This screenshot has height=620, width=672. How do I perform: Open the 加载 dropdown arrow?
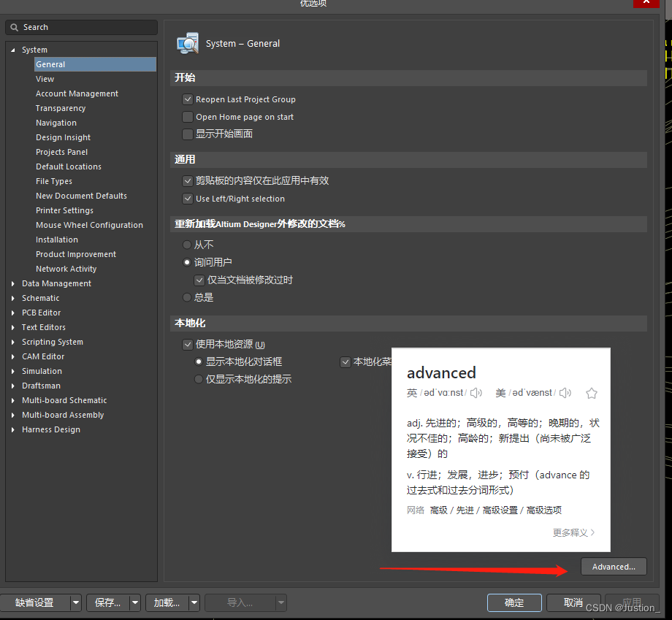(194, 603)
